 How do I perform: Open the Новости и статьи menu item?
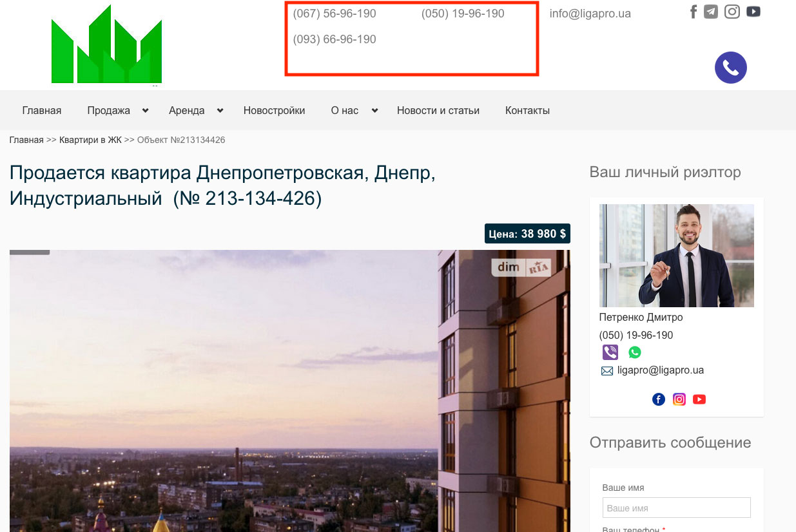point(438,111)
